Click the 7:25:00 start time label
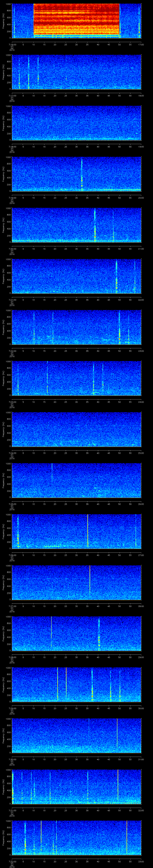Viewport: 153px width, 868px height. pos(12,504)
